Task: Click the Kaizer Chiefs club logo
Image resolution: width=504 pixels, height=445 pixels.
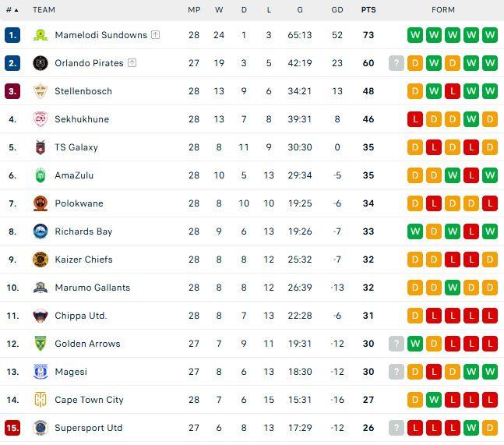Action: click(41, 260)
